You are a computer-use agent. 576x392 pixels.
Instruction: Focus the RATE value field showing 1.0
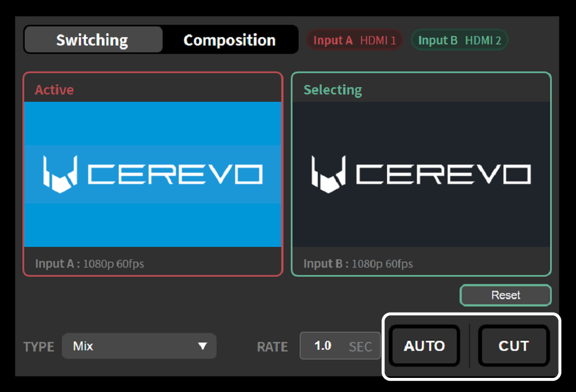pyautogui.click(x=323, y=346)
